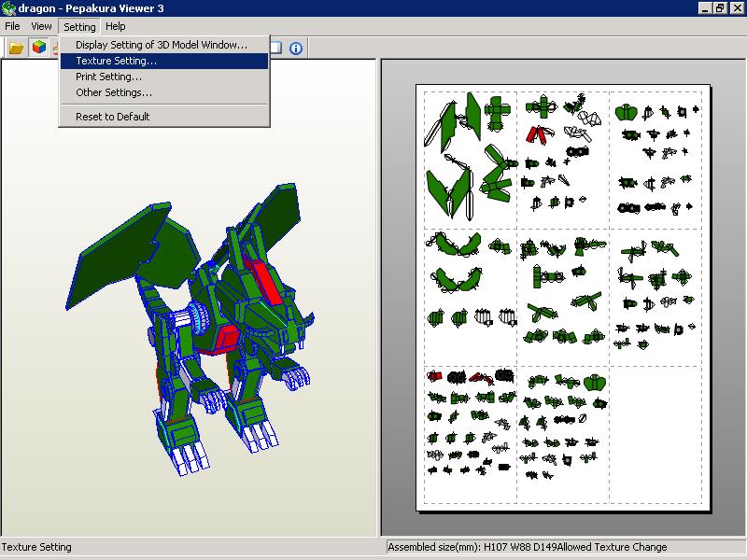The image size is (747, 560).
Task: Open the Help menu
Action: [x=116, y=26]
